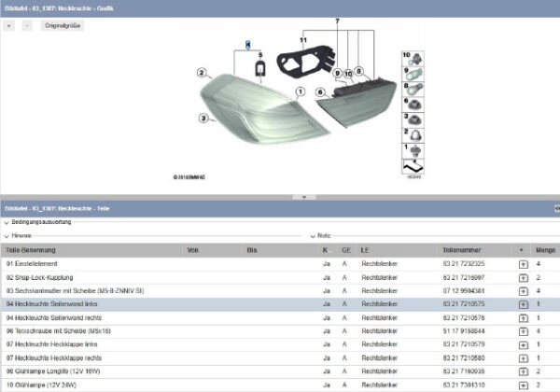The image size is (560, 392).
Task: Select row 07 Heckleuchte Heckklappe links
Action: (280, 344)
